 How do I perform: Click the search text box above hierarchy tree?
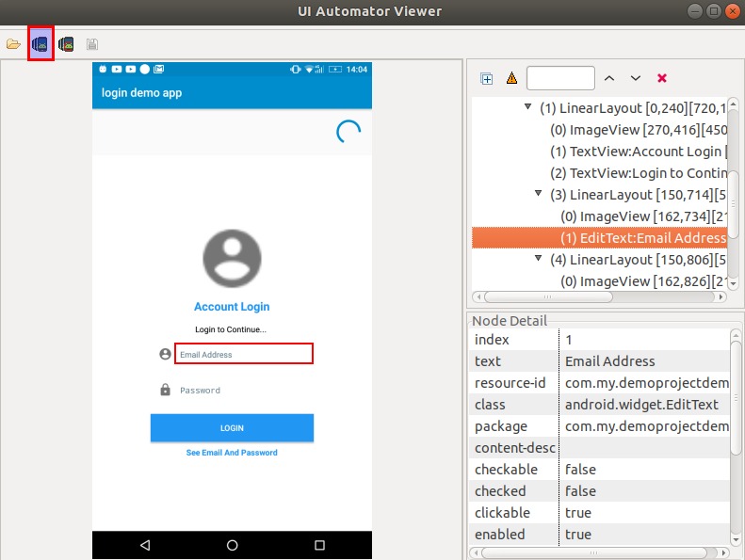[560, 78]
